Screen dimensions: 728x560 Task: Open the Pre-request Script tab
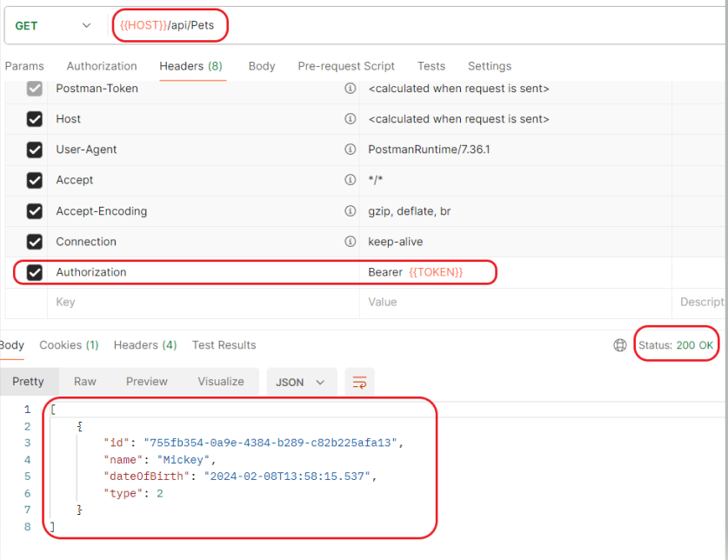(x=346, y=66)
